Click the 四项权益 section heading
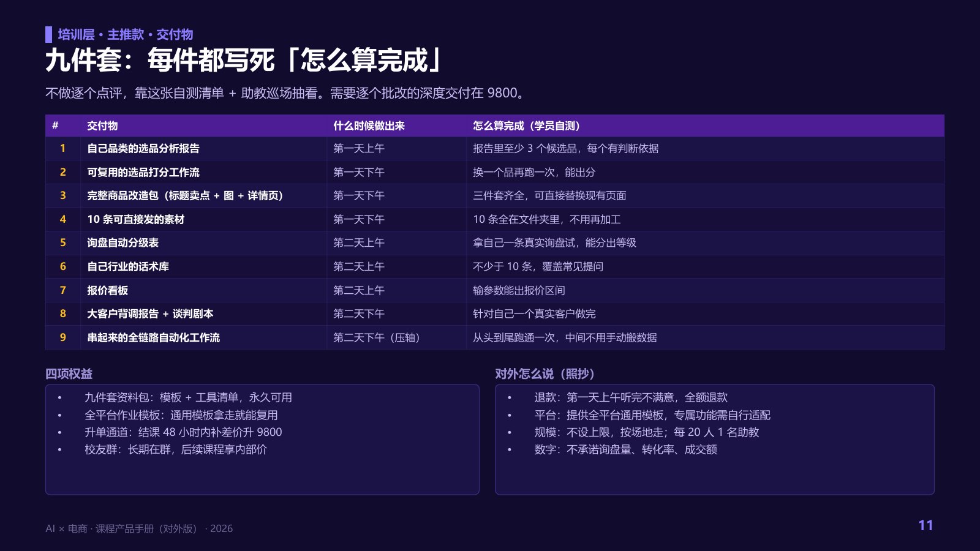This screenshot has height=551, width=980. coord(69,373)
